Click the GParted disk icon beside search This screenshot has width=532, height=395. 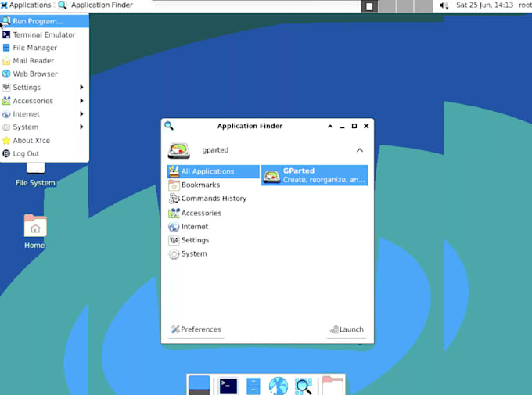(179, 151)
